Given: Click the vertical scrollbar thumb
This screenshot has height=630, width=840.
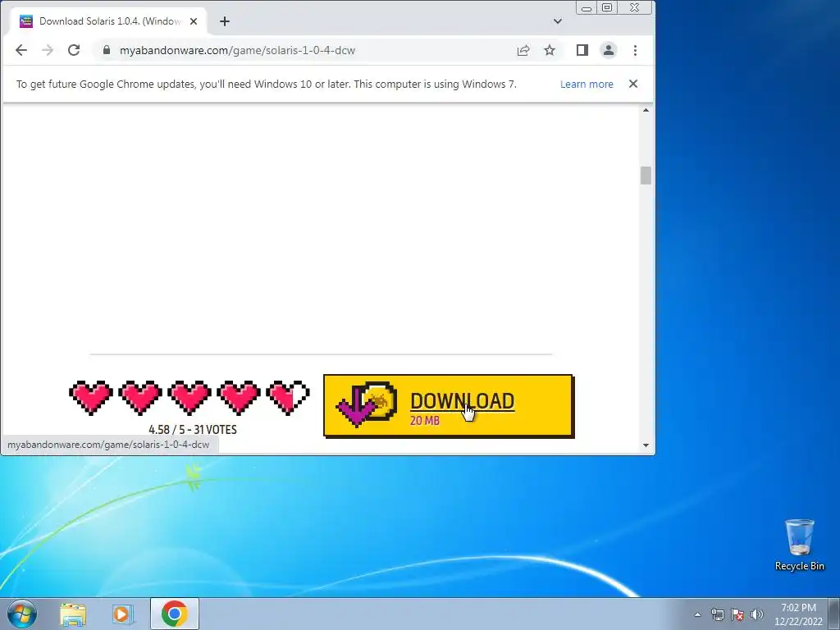Looking at the screenshot, I should [646, 176].
